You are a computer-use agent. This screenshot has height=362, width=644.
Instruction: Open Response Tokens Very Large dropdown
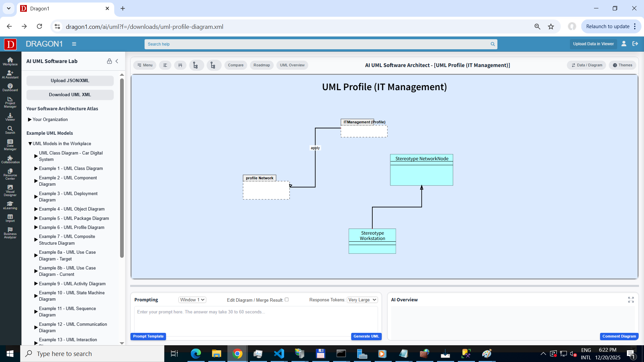(362, 300)
